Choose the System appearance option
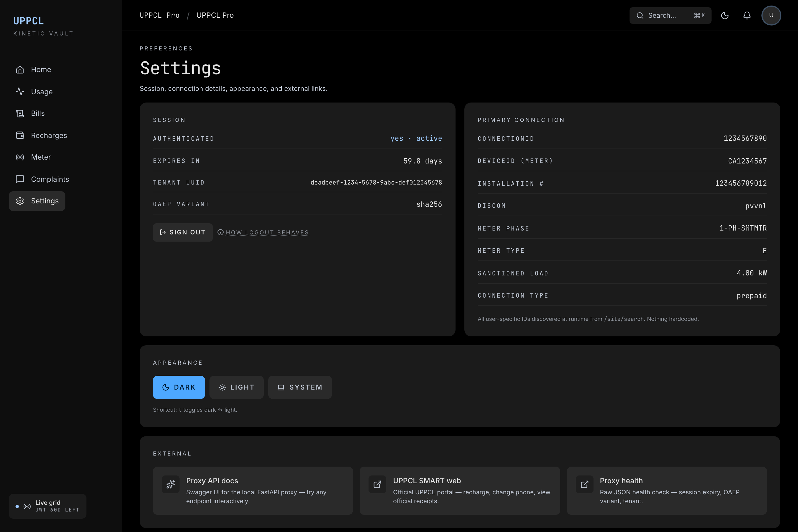Screen dimensions: 798x532 click(x=300, y=387)
